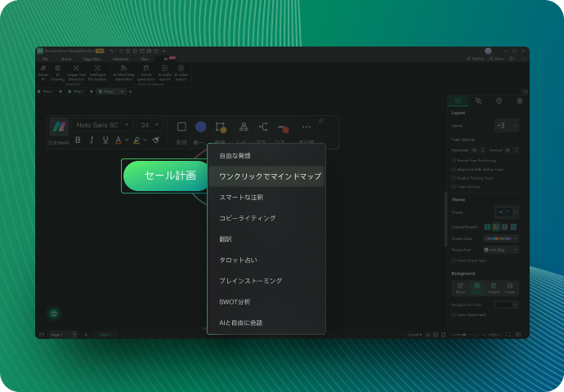Expand the font size 24 dropdown
The width and height of the screenshot is (564, 392).
150,126
